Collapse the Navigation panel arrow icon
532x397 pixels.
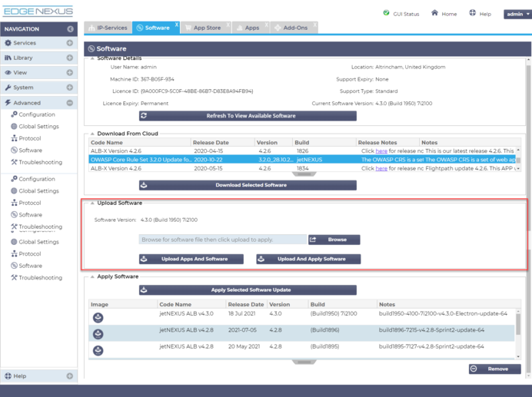(x=70, y=29)
